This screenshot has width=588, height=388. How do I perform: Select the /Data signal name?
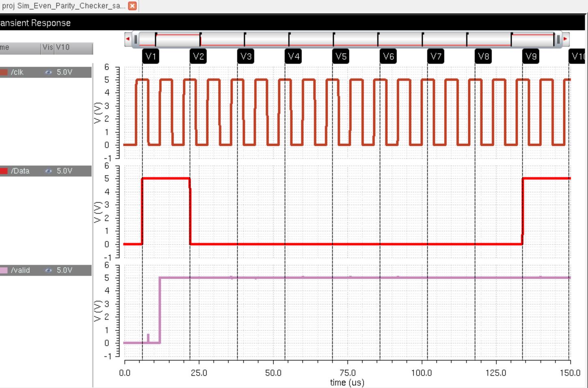(20, 171)
